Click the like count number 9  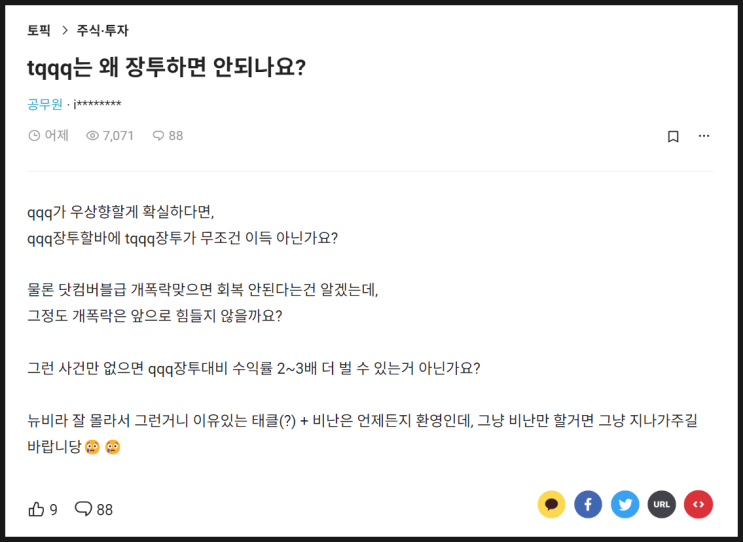pyautogui.click(x=54, y=510)
